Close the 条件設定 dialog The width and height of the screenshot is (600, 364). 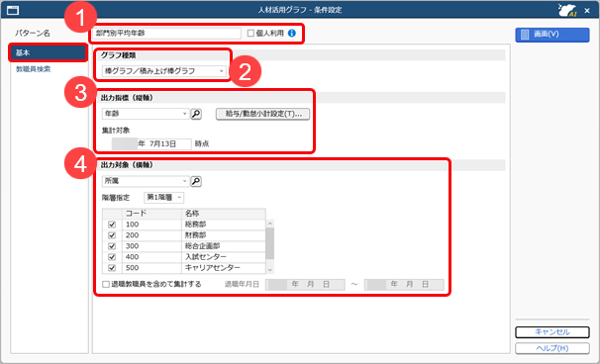point(587,11)
